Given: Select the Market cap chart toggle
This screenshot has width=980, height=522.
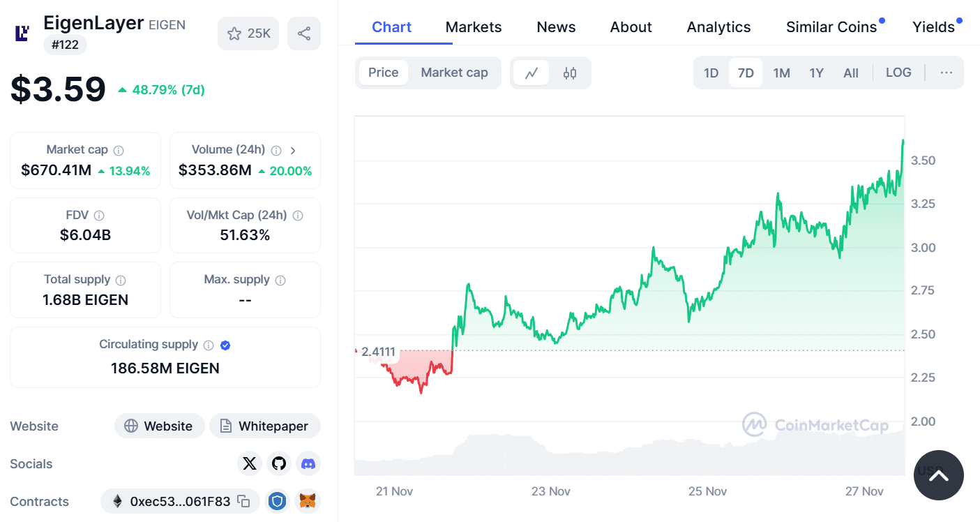Looking at the screenshot, I should point(454,73).
